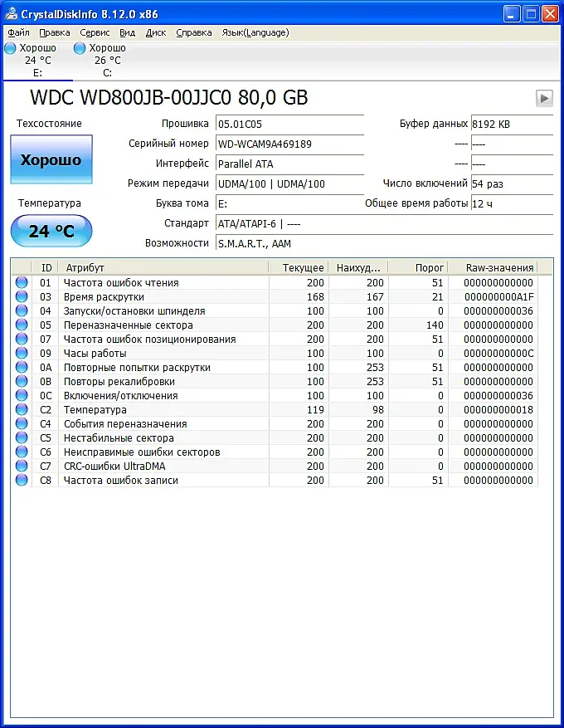564x728 pixels.
Task: Click threshold value 140 in row 05
Action: click(435, 325)
